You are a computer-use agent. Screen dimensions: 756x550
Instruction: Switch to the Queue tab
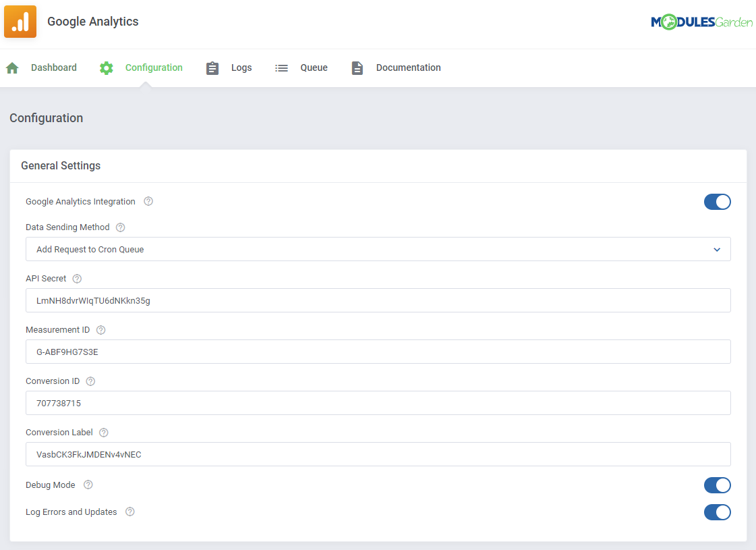tap(314, 67)
